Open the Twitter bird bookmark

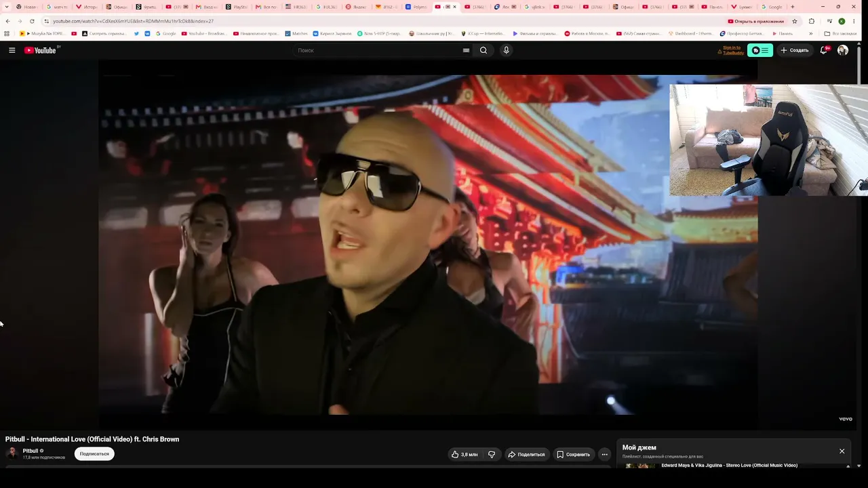(138, 33)
